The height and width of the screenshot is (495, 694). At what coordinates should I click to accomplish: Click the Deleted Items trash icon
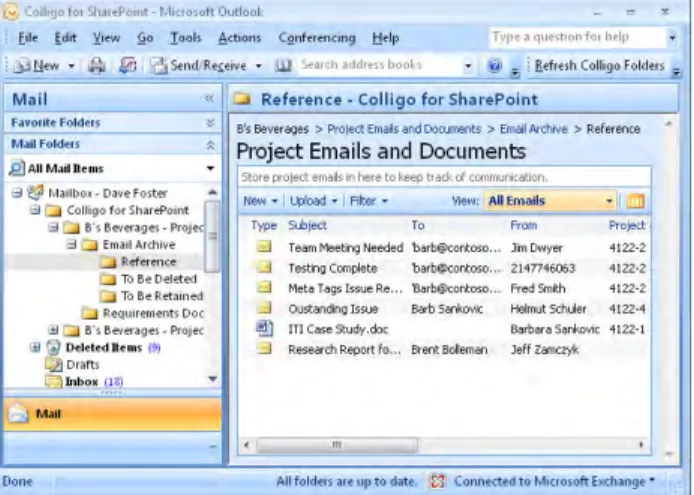tap(53, 347)
